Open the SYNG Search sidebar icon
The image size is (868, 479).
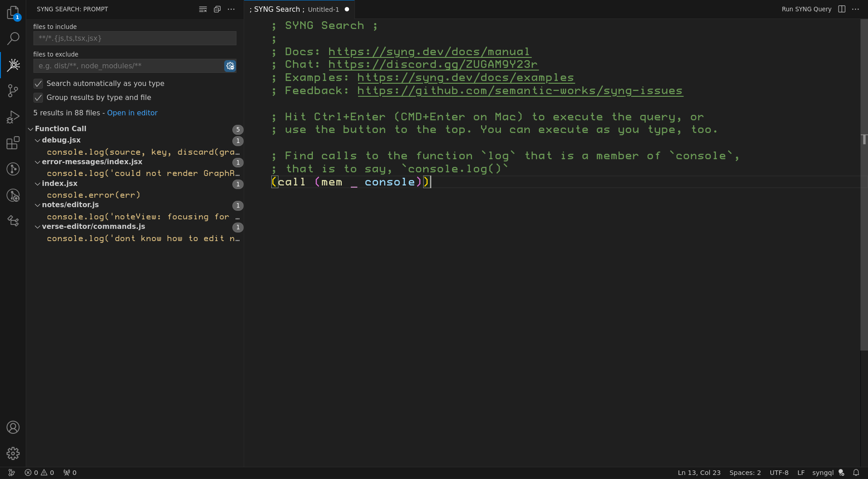click(x=13, y=65)
